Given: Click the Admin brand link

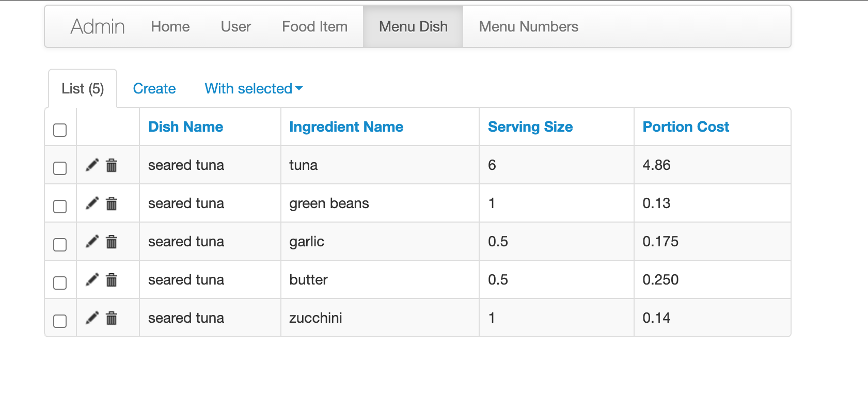Looking at the screenshot, I should 98,27.
